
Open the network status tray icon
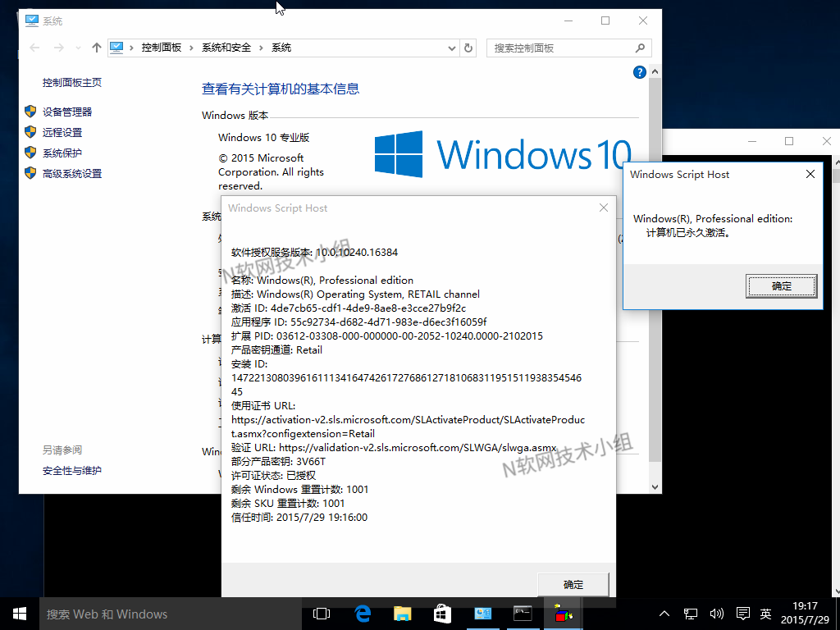coord(691,614)
